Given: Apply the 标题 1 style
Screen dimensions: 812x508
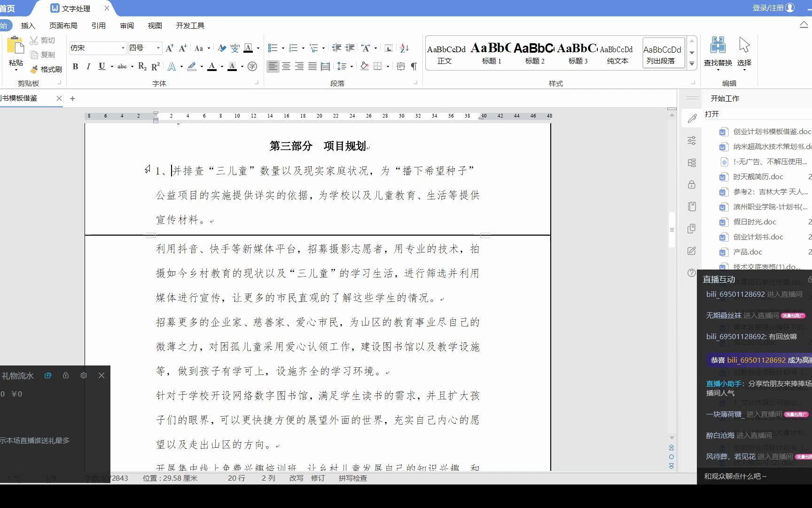Looking at the screenshot, I should point(492,53).
